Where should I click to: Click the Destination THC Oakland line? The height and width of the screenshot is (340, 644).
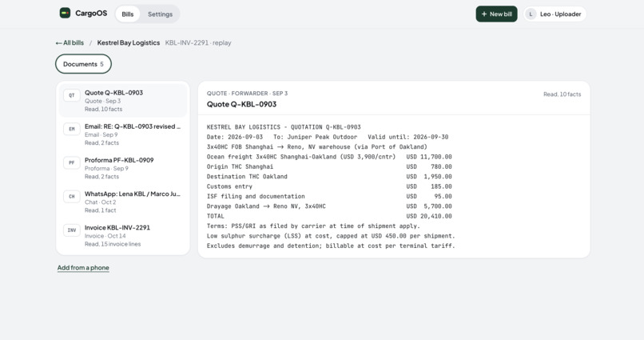coord(329,177)
